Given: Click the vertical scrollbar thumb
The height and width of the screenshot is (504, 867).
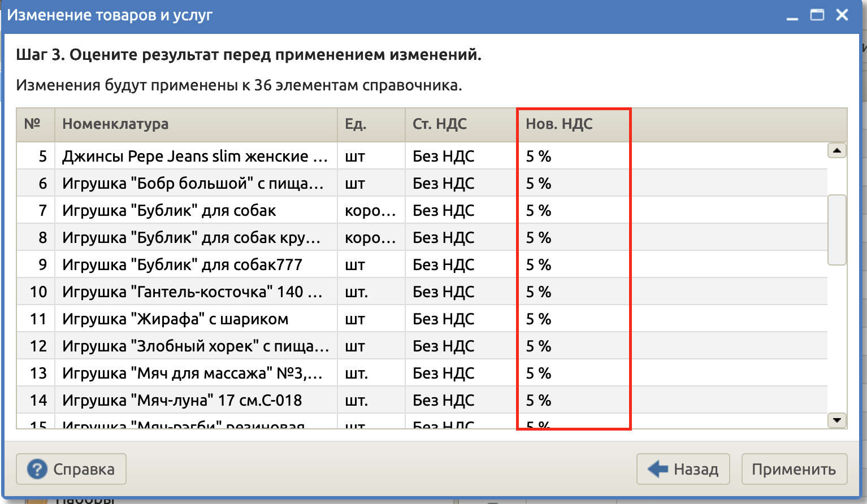Looking at the screenshot, I should tap(836, 229).
